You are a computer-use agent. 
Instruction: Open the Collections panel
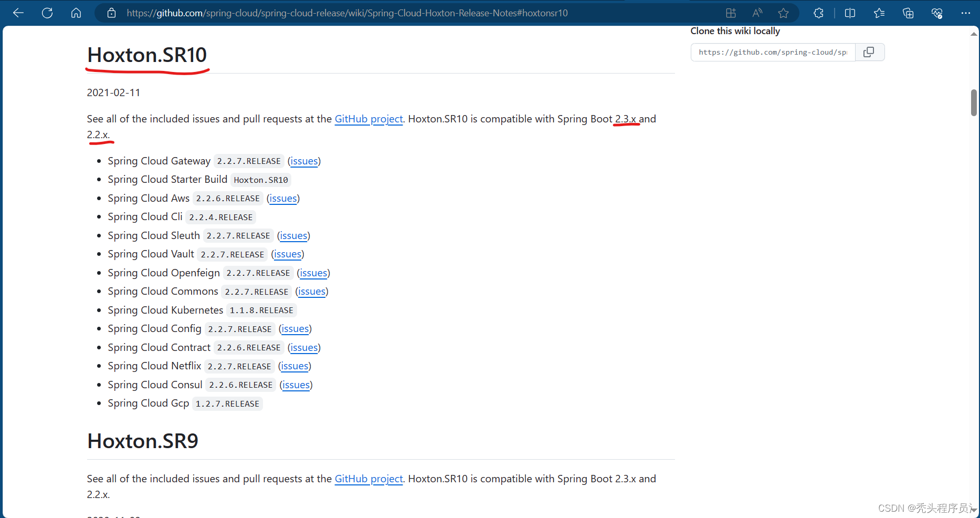(908, 13)
